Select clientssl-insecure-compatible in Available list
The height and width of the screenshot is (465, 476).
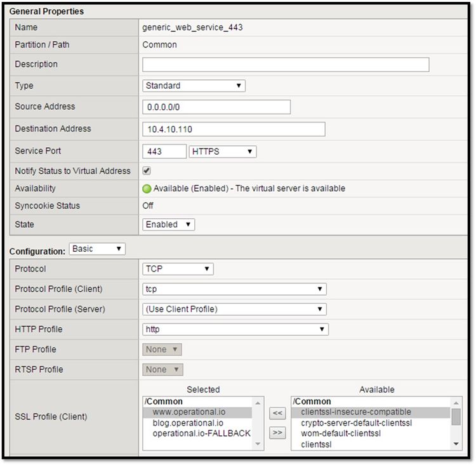[x=371, y=412]
